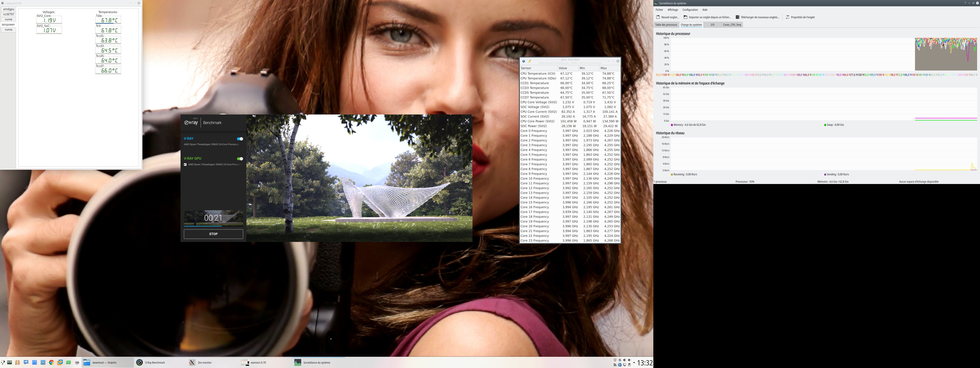Click the V-Ray logo in the Benchmark panel
The width and height of the screenshot is (980, 368).
coord(191,122)
